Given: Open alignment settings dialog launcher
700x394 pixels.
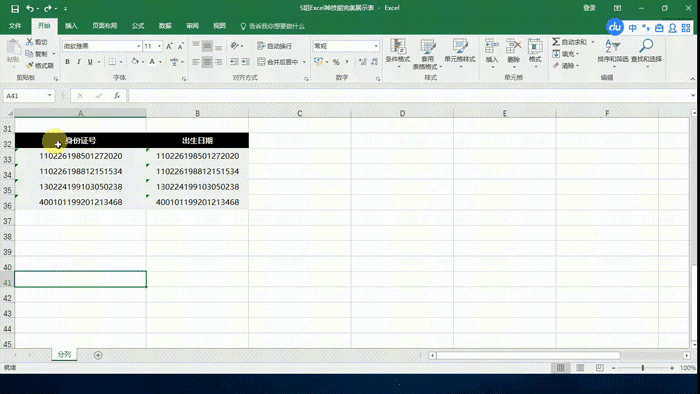Looking at the screenshot, I should coord(306,79).
